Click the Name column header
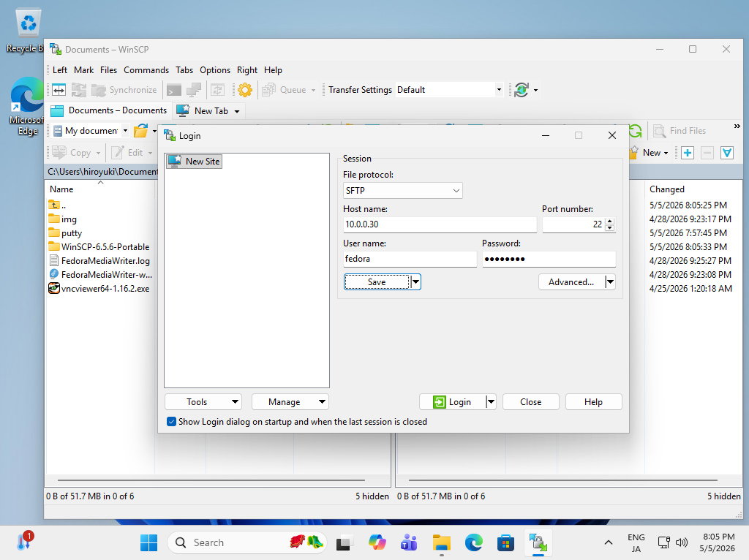The width and height of the screenshot is (749, 560). [100, 189]
